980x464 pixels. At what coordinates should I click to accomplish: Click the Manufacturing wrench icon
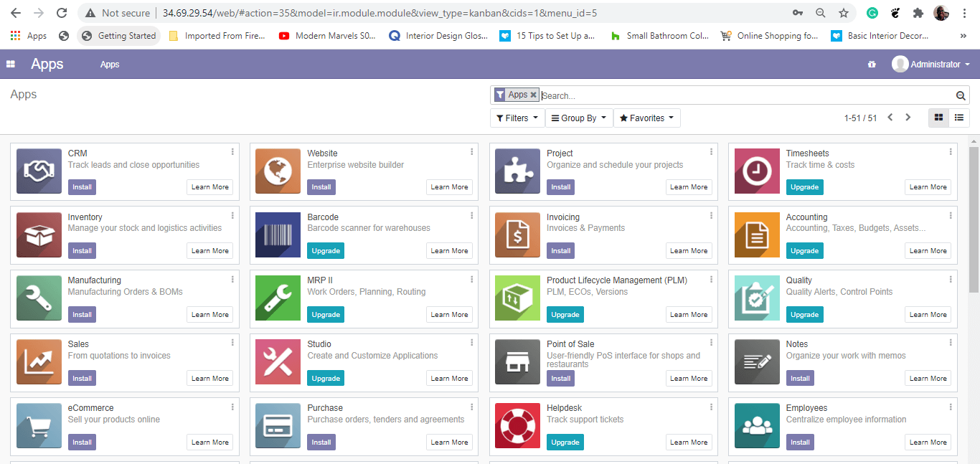point(39,298)
